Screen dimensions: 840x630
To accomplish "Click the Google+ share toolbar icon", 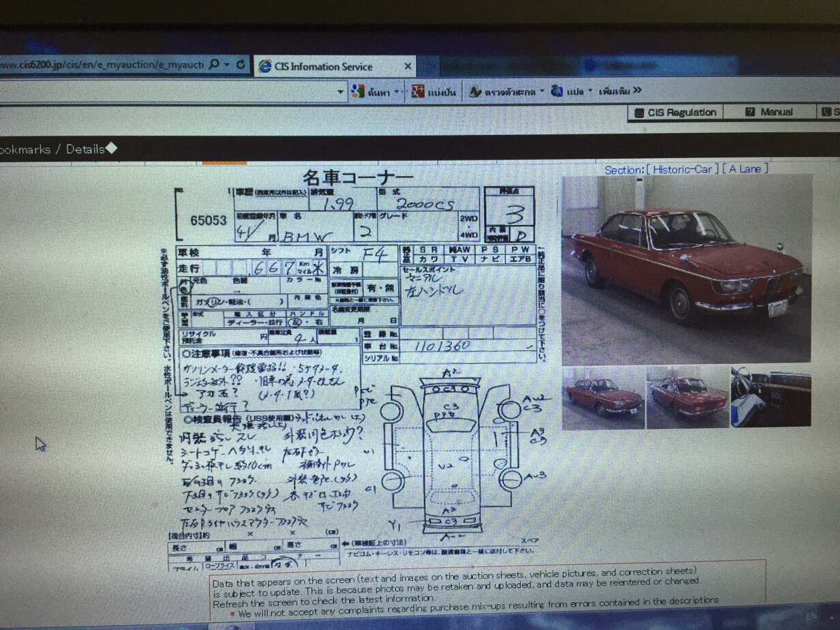I will click(x=418, y=91).
